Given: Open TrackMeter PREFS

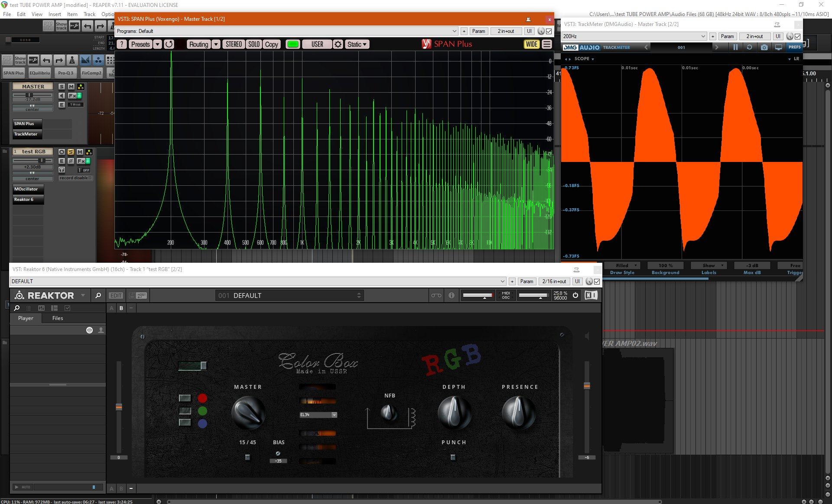Looking at the screenshot, I should [x=794, y=47].
